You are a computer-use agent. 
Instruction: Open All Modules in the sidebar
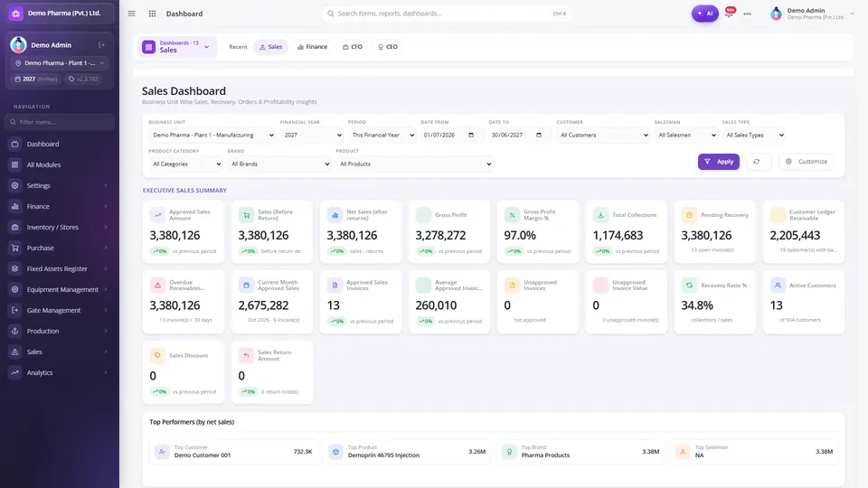point(60,164)
